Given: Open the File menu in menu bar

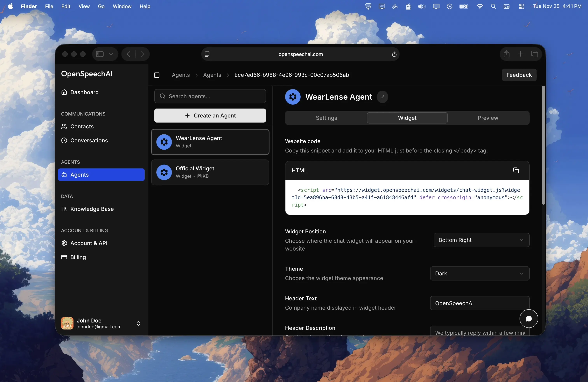Looking at the screenshot, I should (x=49, y=6).
